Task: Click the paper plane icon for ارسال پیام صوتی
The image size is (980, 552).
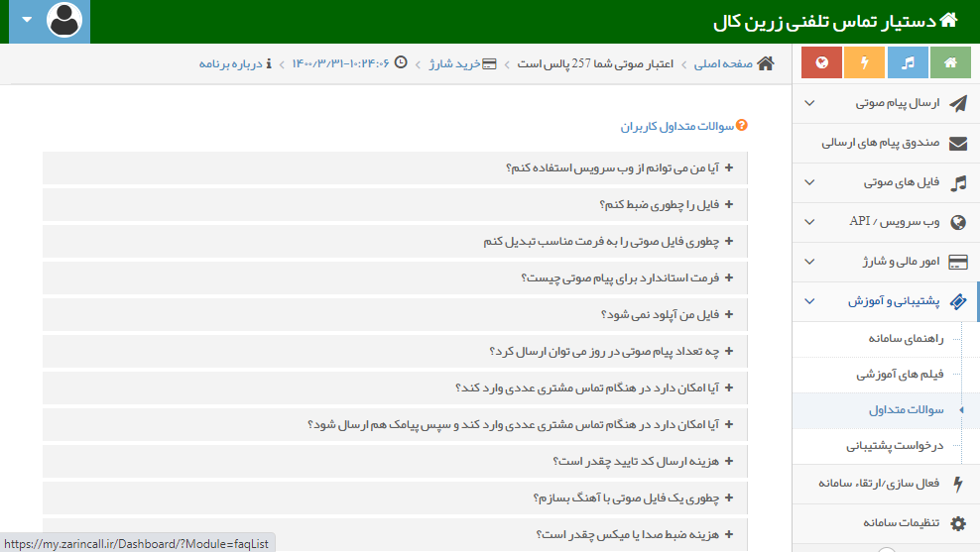Action: pyautogui.click(x=958, y=104)
